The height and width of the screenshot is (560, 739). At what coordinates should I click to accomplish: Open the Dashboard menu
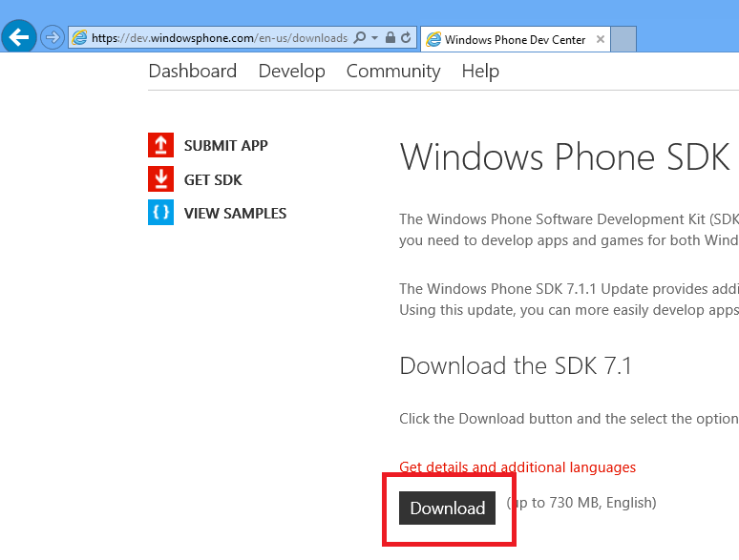point(192,72)
